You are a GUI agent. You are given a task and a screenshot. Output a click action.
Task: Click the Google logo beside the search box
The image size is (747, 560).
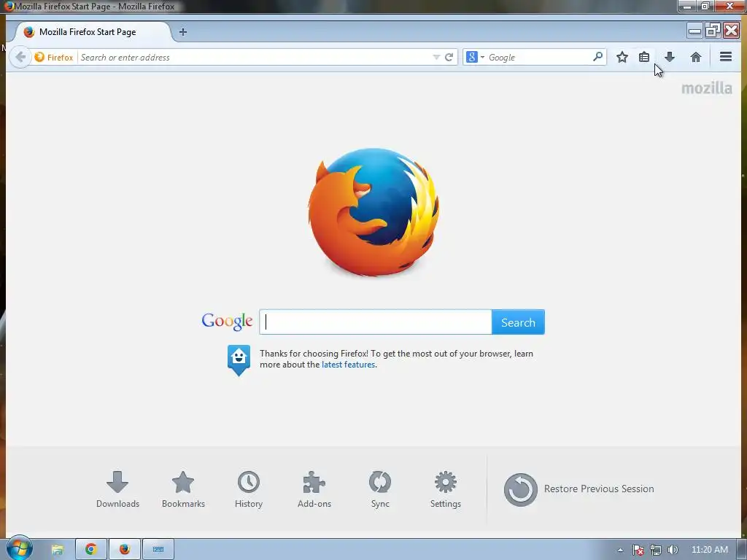tap(227, 322)
